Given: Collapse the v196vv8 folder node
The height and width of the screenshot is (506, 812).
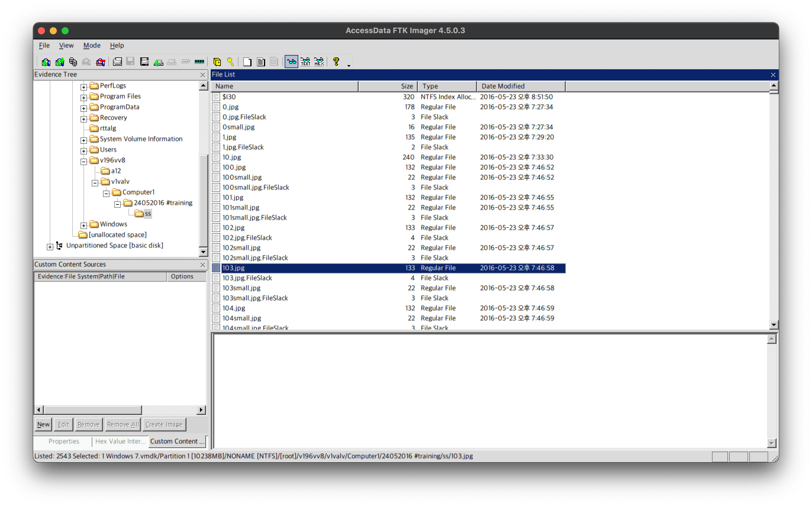Looking at the screenshot, I should click(x=84, y=161).
